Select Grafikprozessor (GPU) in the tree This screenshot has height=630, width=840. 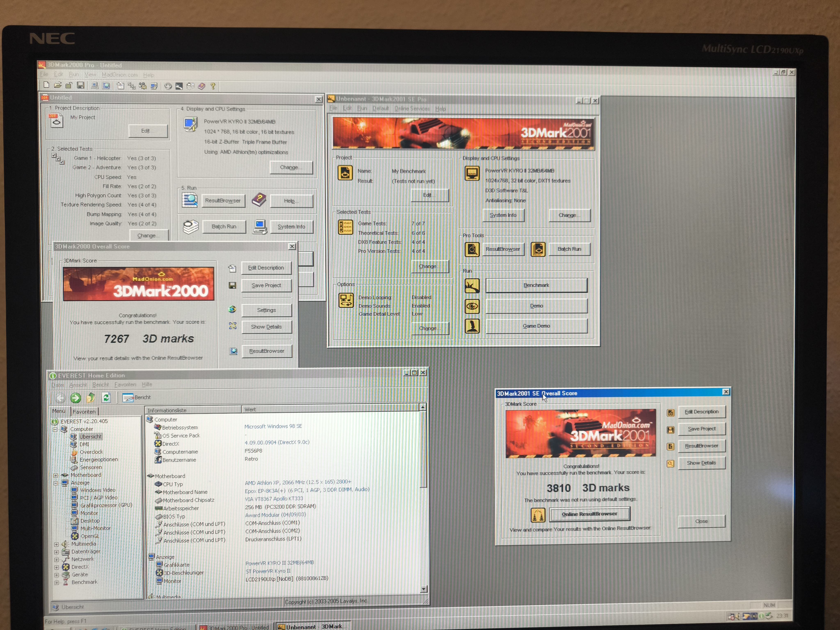click(106, 506)
